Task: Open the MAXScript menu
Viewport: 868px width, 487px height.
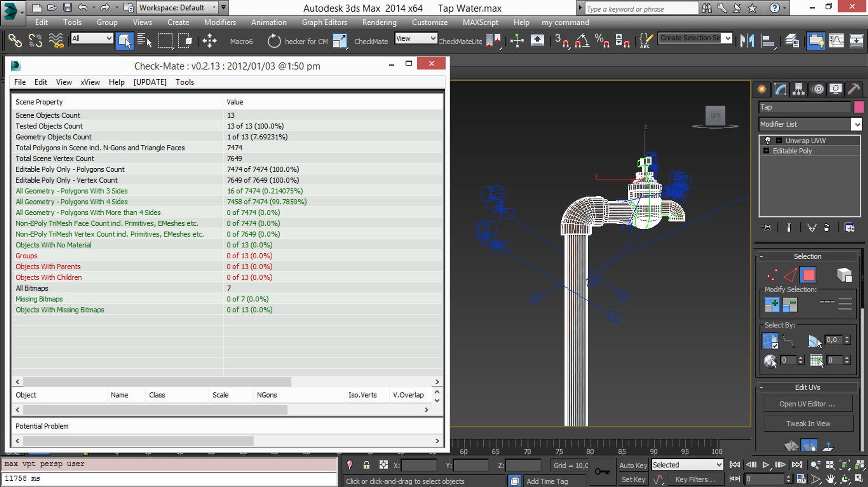Action: tap(480, 22)
